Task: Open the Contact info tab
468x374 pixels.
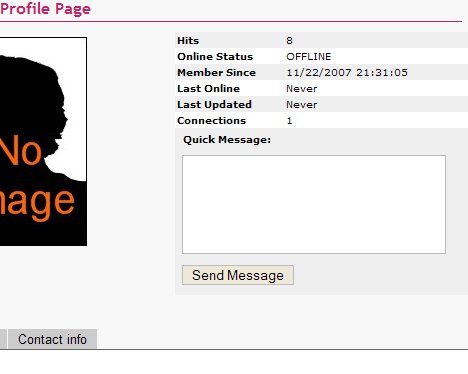Action: (52, 339)
